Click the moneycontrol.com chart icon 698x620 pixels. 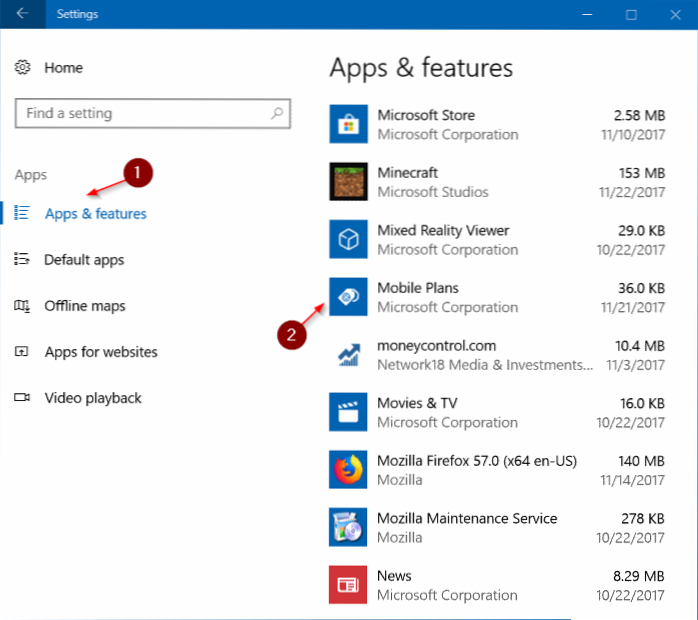point(348,354)
